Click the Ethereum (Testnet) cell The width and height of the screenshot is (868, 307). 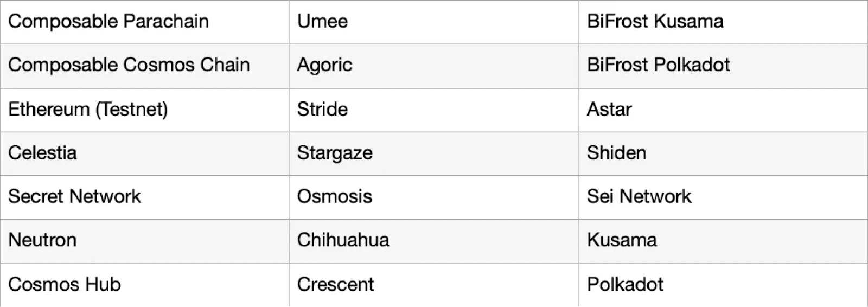88,110
